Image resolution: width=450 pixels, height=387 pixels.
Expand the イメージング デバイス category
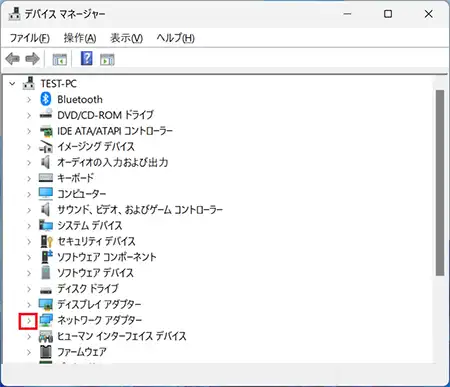(29, 147)
